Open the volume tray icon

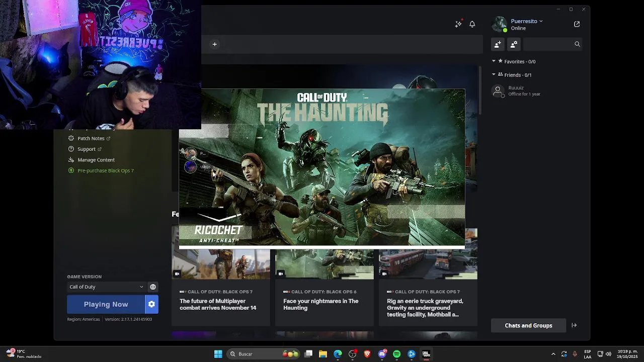click(608, 354)
